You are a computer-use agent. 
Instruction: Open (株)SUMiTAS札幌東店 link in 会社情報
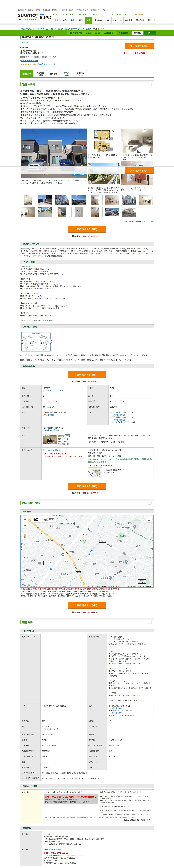[52, 849]
